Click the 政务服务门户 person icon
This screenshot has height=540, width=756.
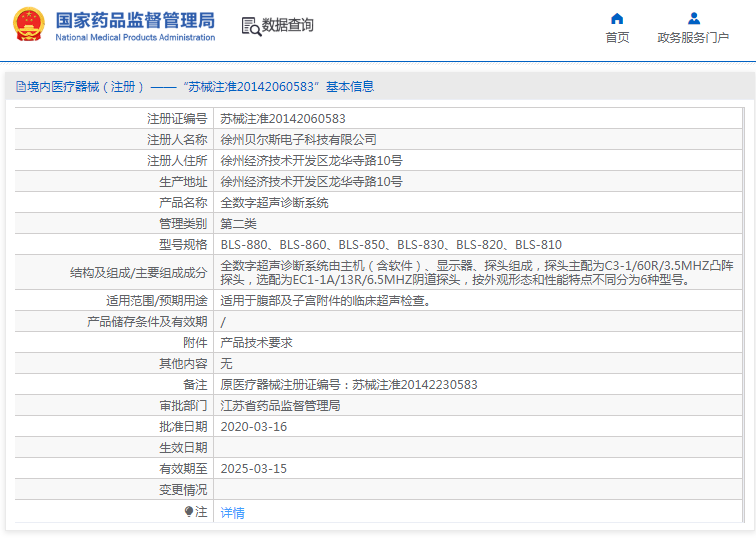click(x=693, y=18)
